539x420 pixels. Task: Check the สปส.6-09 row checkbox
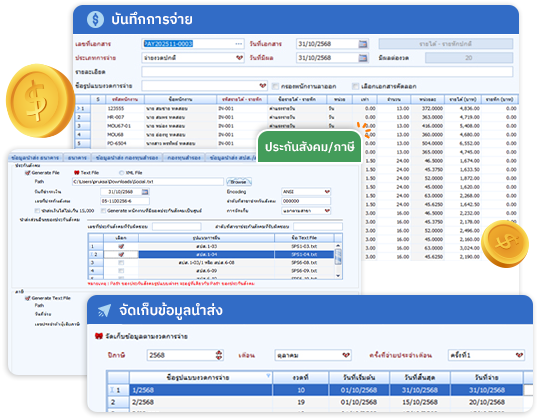pos(121,271)
